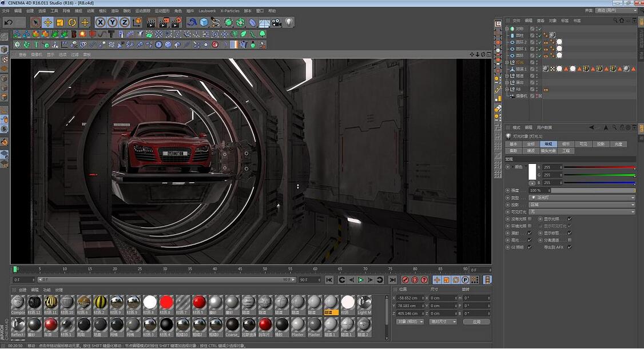Image resolution: width=644 pixels, height=349 pixels.
Task: Jump to the timeline end
Action: [393, 280]
